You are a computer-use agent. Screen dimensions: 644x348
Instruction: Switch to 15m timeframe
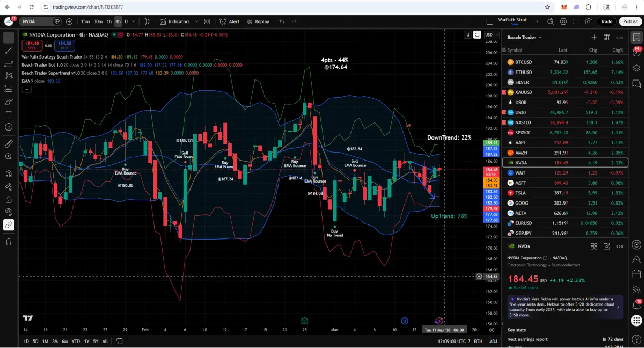tap(85, 21)
